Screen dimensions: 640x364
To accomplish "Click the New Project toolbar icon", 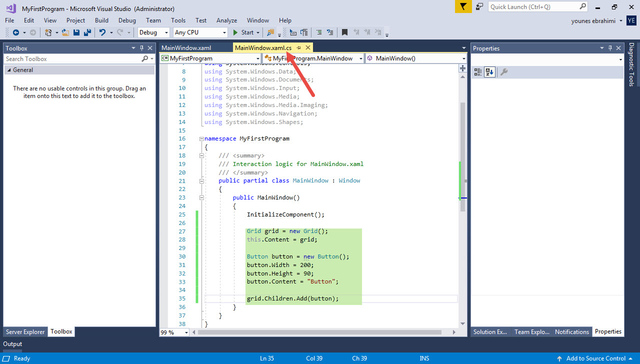I will pyautogui.click(x=48, y=32).
